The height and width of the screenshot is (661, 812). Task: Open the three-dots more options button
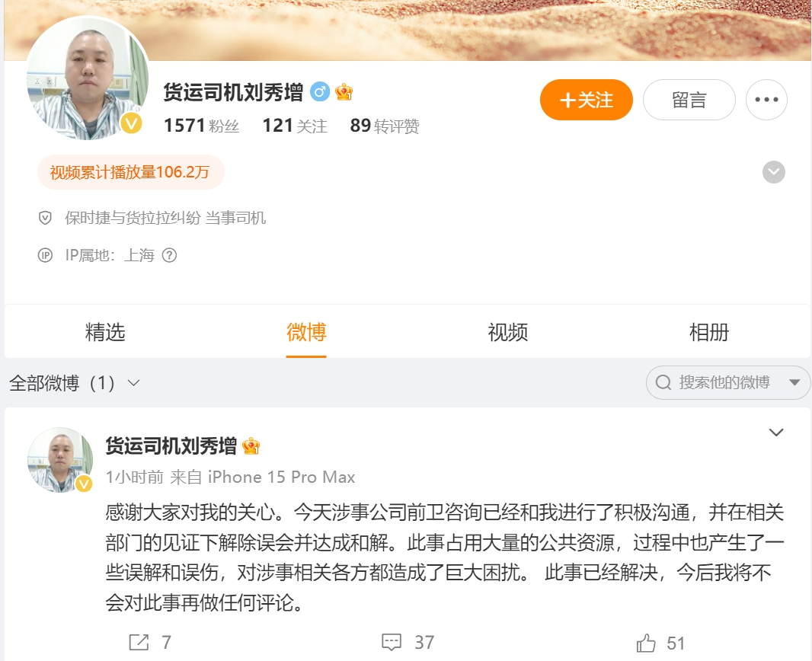pos(766,100)
